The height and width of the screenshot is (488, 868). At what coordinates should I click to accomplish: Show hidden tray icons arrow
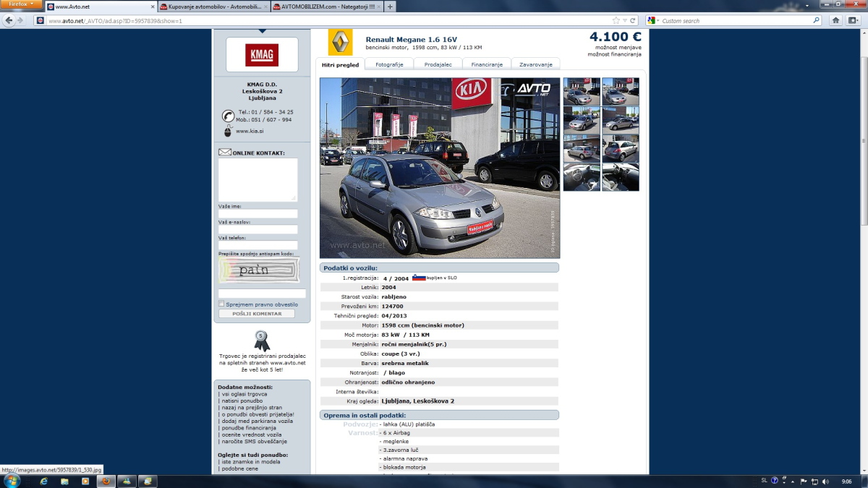[794, 481]
